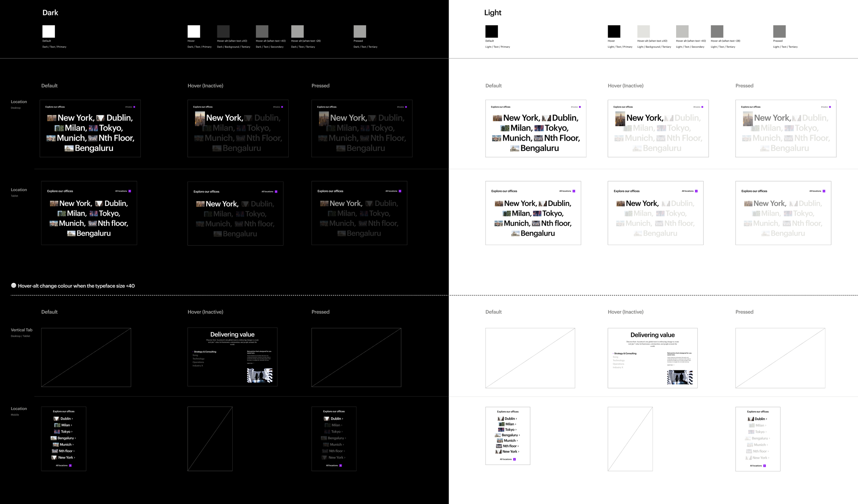The height and width of the screenshot is (504, 858).
Task: Select Technology tab in light Delivering value card
Action: click(x=618, y=361)
